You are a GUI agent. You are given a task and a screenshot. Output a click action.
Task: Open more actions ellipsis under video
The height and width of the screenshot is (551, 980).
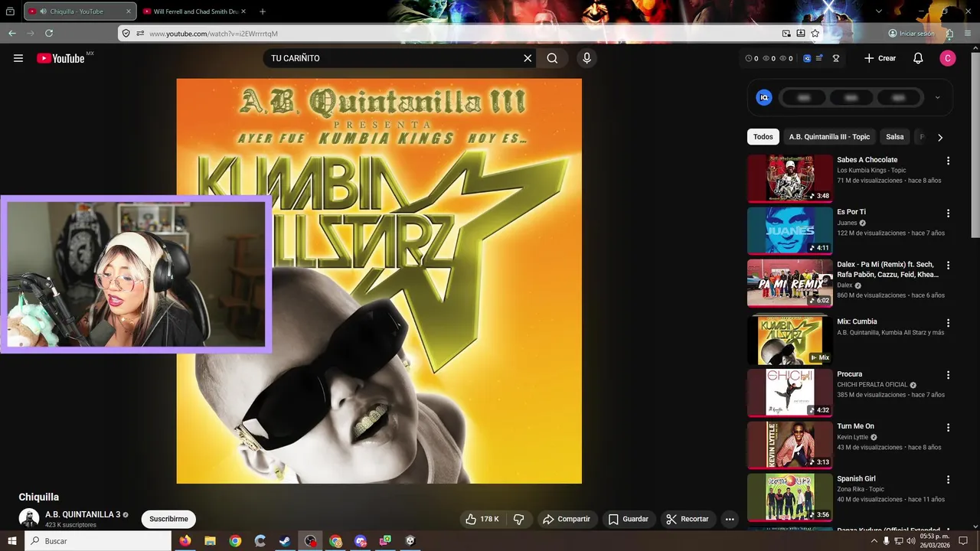[x=730, y=519]
